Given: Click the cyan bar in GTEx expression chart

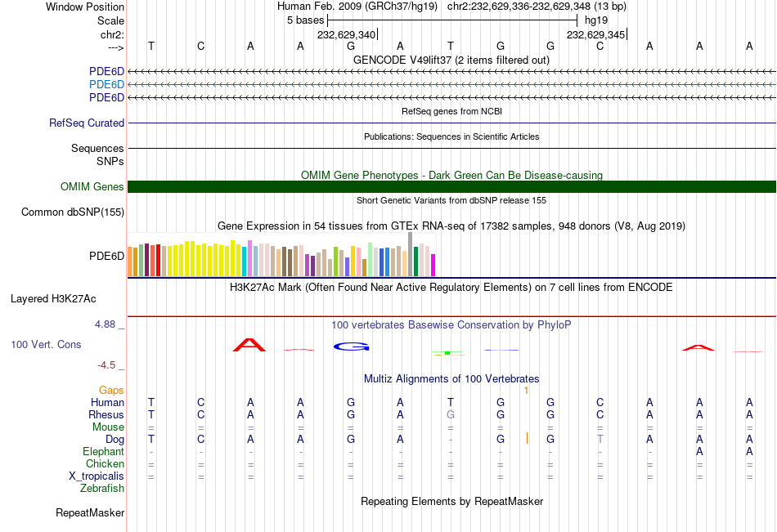Looking at the screenshot, I should (x=245, y=262).
